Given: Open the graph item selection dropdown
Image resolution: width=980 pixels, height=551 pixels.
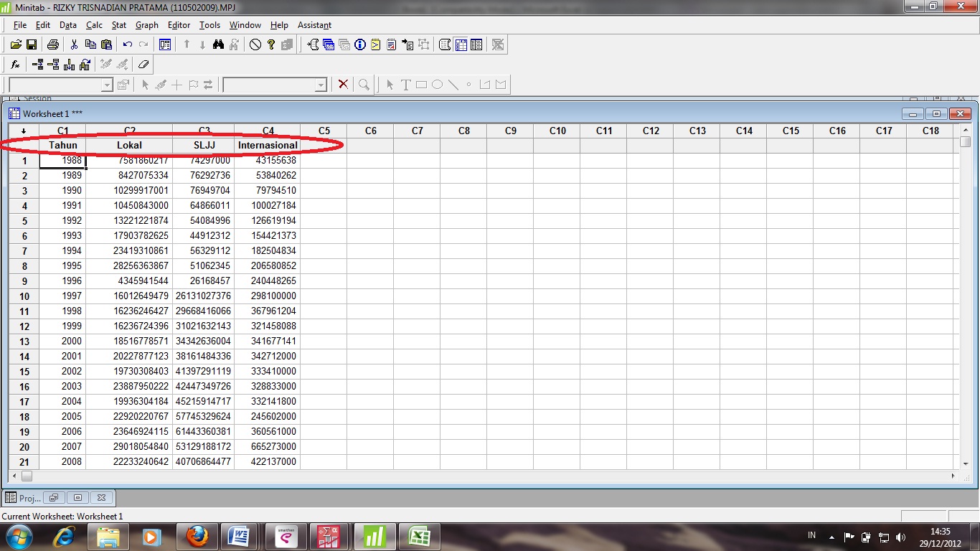Looking at the screenshot, I should pos(106,84).
